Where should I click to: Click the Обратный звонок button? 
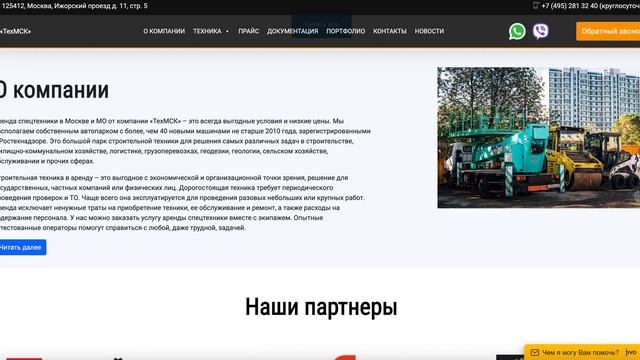click(x=608, y=31)
